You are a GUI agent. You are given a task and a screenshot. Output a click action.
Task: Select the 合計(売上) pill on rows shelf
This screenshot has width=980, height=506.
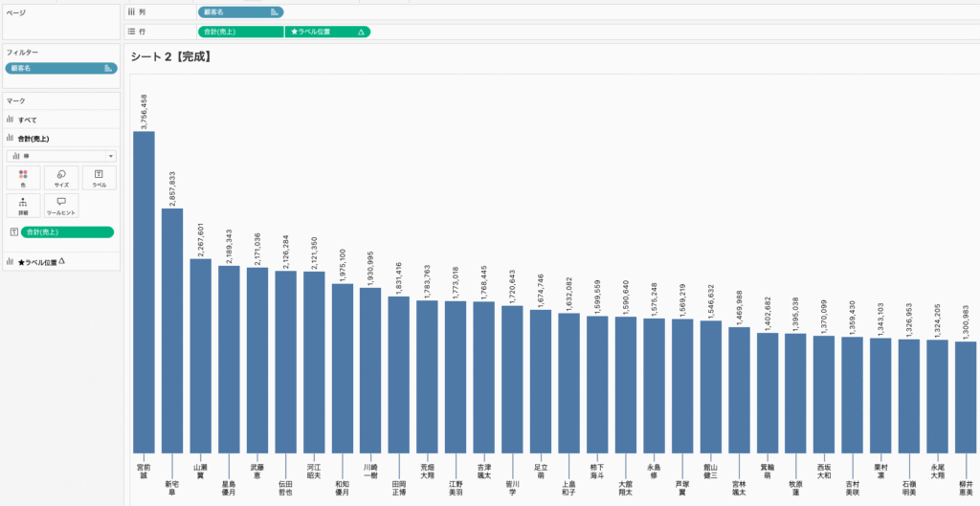[239, 32]
